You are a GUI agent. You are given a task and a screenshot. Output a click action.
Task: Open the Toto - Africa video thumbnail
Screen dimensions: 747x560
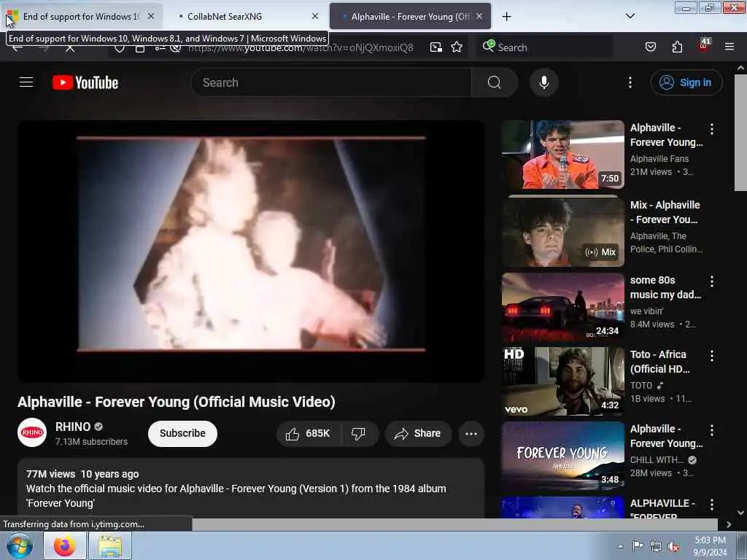pos(562,381)
